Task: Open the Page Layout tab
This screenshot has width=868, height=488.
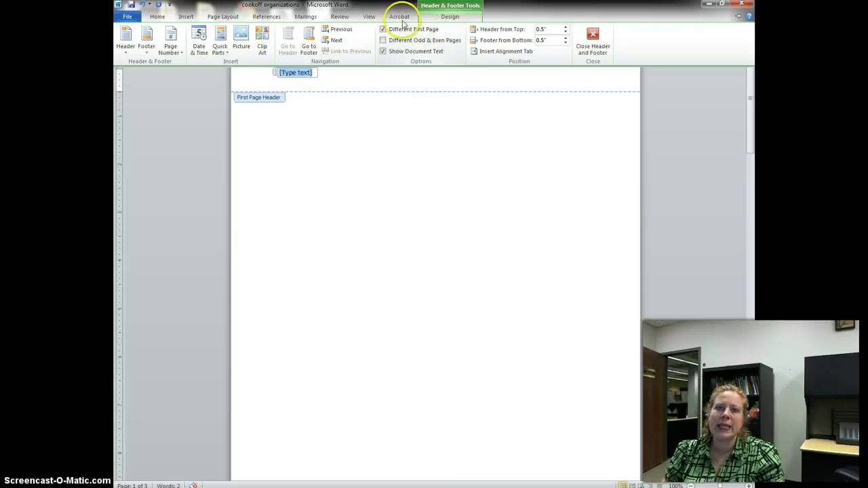Action: click(223, 16)
